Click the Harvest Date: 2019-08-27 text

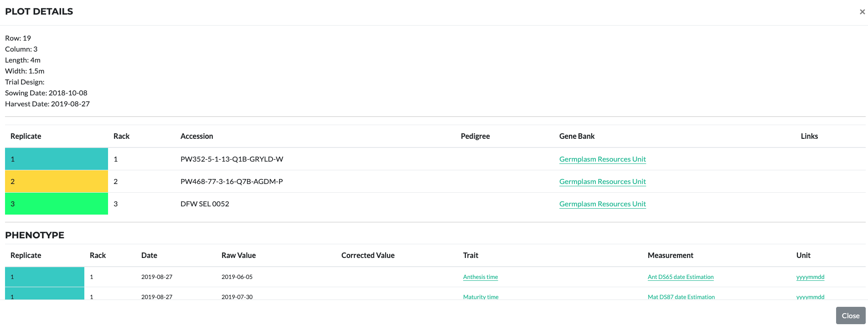(47, 104)
